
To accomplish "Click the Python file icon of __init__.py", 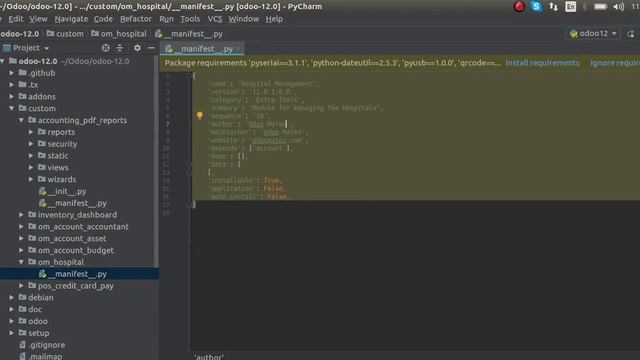I will coord(42,191).
